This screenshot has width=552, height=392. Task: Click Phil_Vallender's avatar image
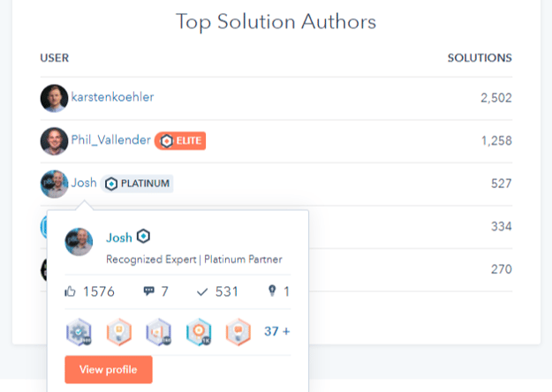54,141
